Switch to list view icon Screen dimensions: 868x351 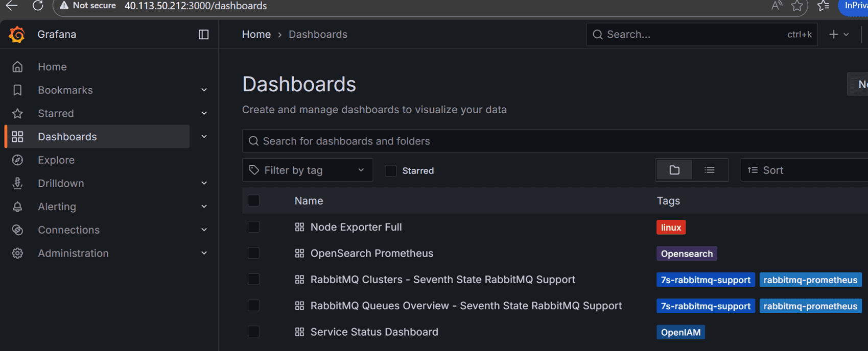(x=709, y=170)
